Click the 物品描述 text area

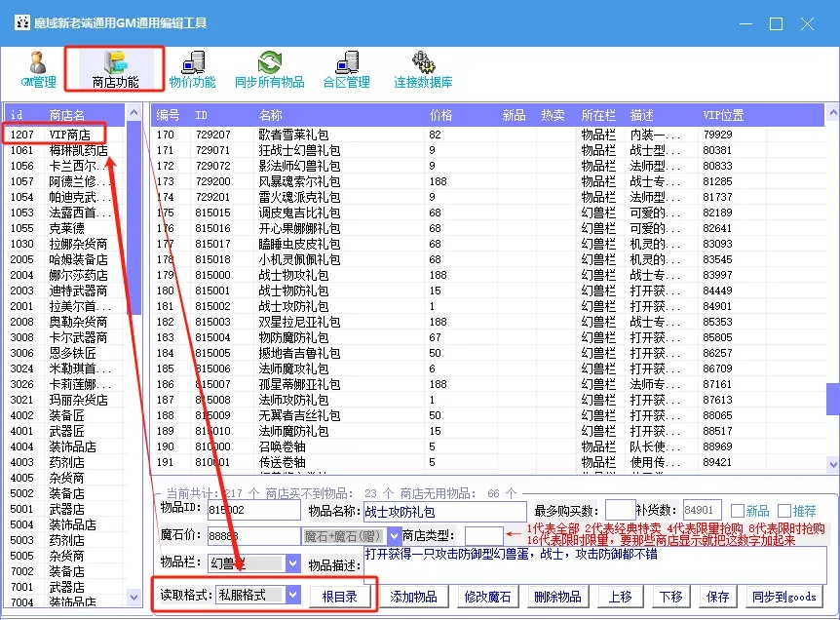[594, 564]
